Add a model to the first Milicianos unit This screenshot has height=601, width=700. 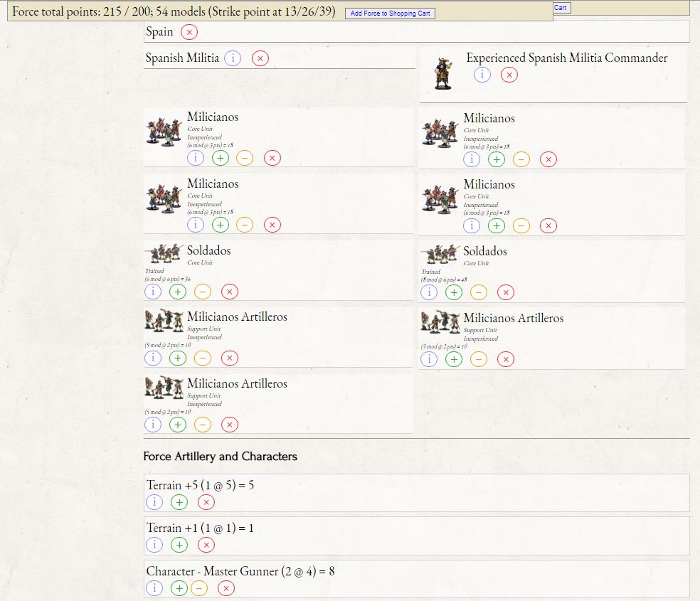pyautogui.click(x=220, y=157)
